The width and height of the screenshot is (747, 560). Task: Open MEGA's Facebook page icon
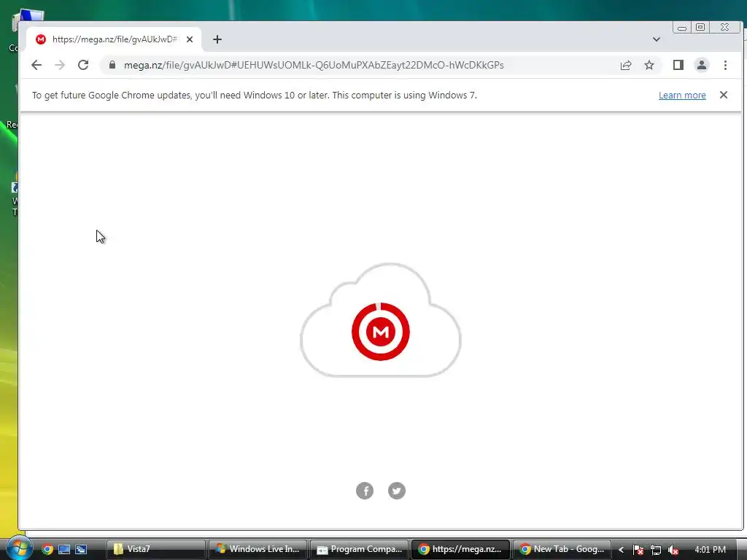pyautogui.click(x=365, y=491)
